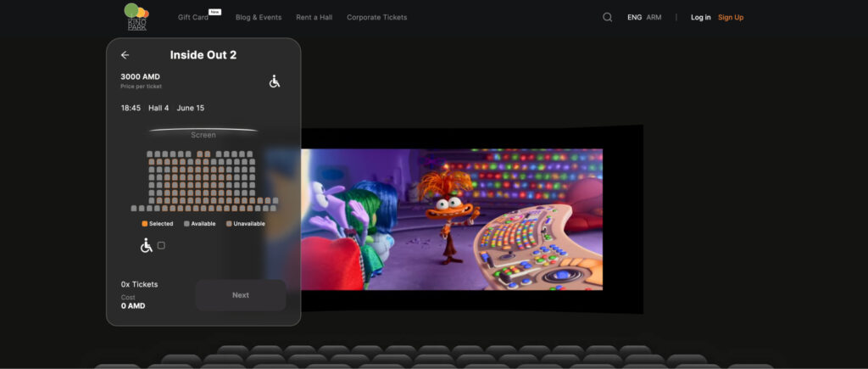The height and width of the screenshot is (369, 868).
Task: Click the 18:45 showtime text
Action: [131, 108]
